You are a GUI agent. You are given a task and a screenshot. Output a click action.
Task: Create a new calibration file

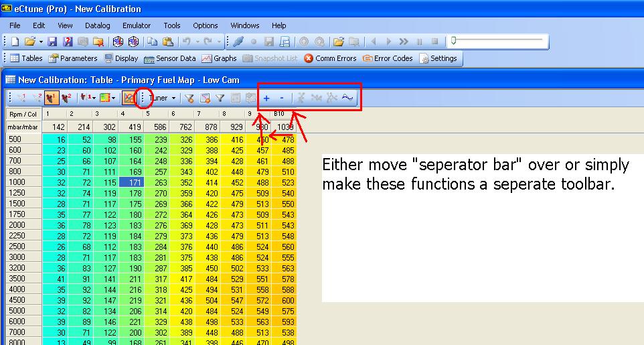point(15,42)
